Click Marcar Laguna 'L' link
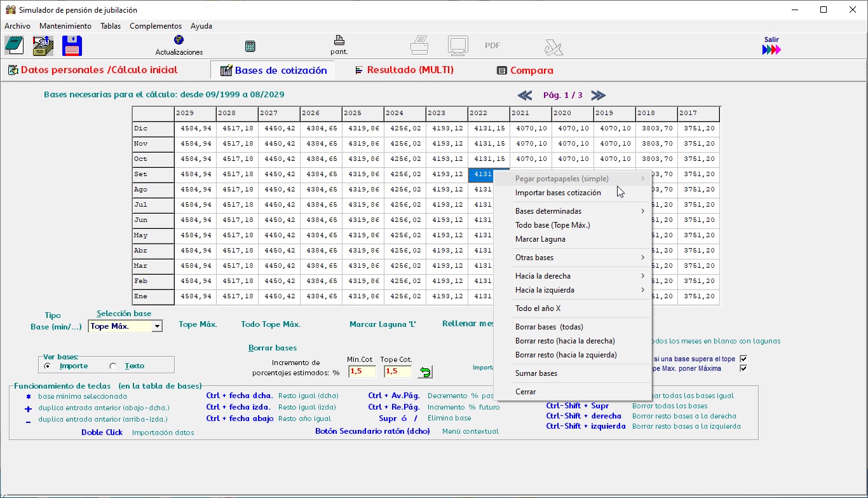Viewport: 868px width, 498px height. click(x=383, y=324)
